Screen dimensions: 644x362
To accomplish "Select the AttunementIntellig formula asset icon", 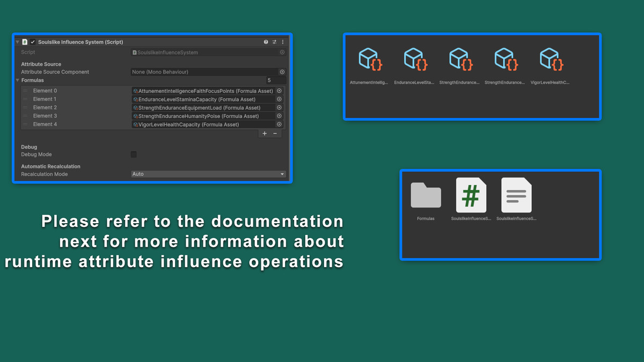I will pos(369,60).
